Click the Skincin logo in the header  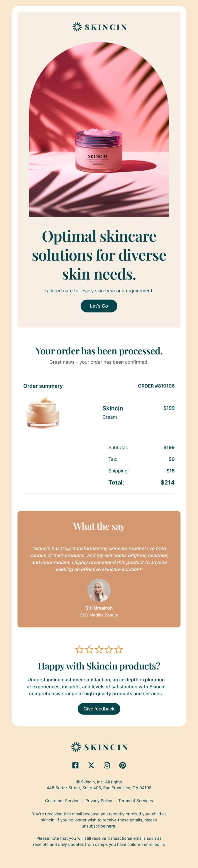(x=99, y=27)
